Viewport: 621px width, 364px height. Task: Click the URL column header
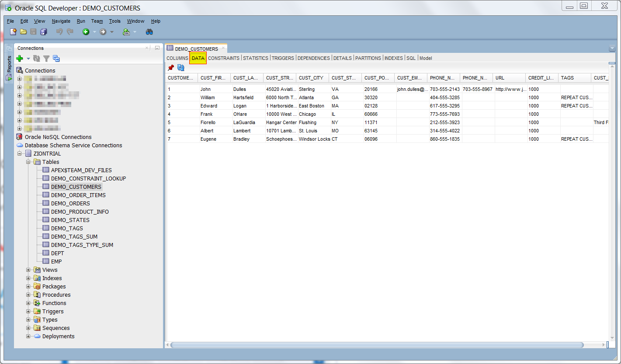(x=509, y=78)
